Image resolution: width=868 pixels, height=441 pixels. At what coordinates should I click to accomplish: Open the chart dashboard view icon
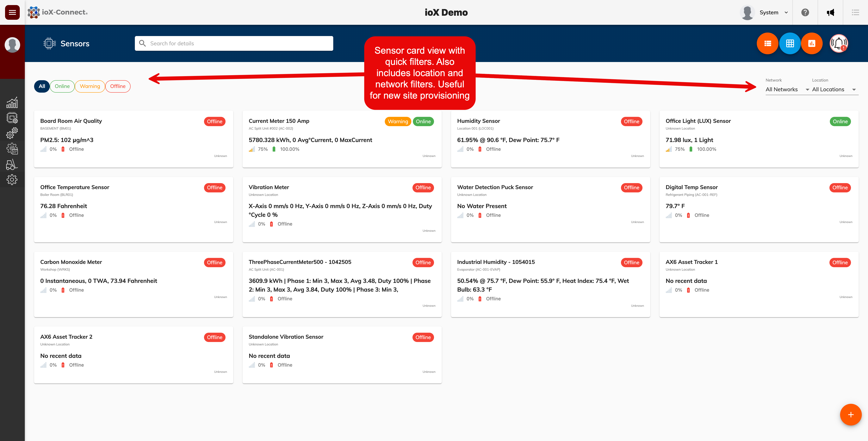(811, 43)
